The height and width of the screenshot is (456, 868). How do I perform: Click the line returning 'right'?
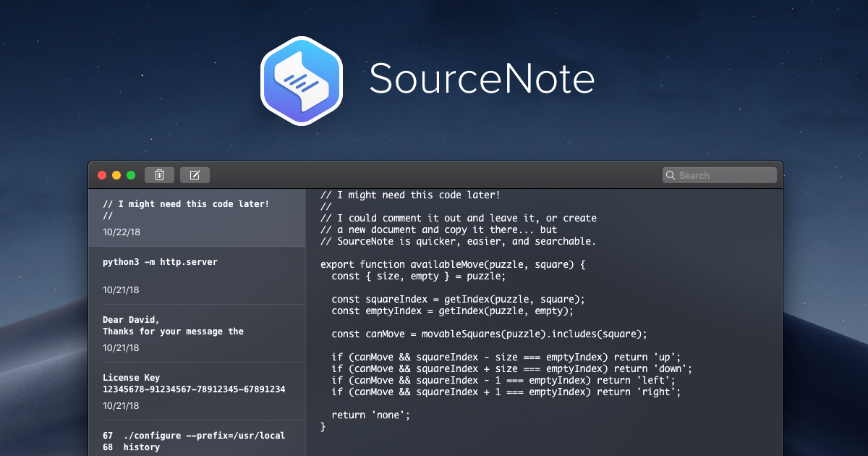coord(506,392)
